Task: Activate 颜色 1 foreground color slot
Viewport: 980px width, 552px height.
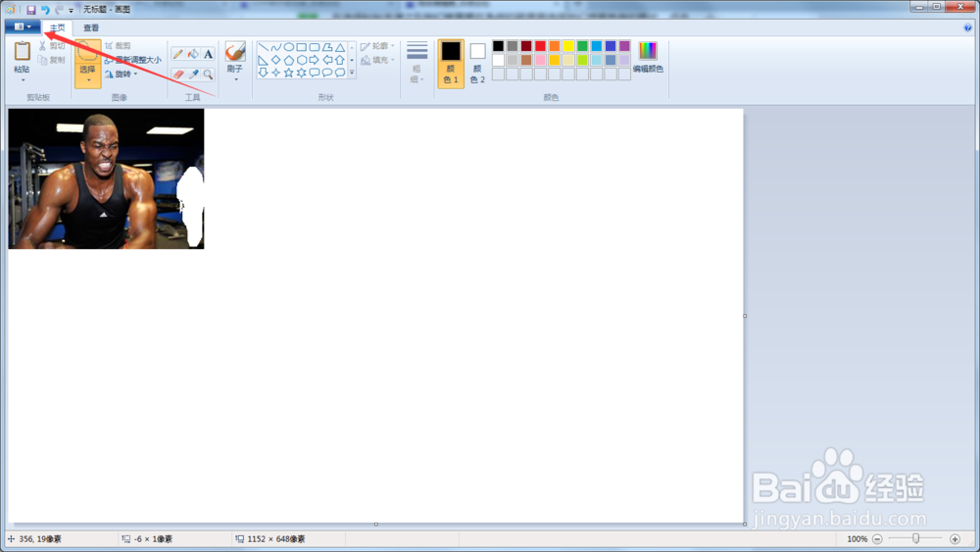Action: (x=451, y=64)
